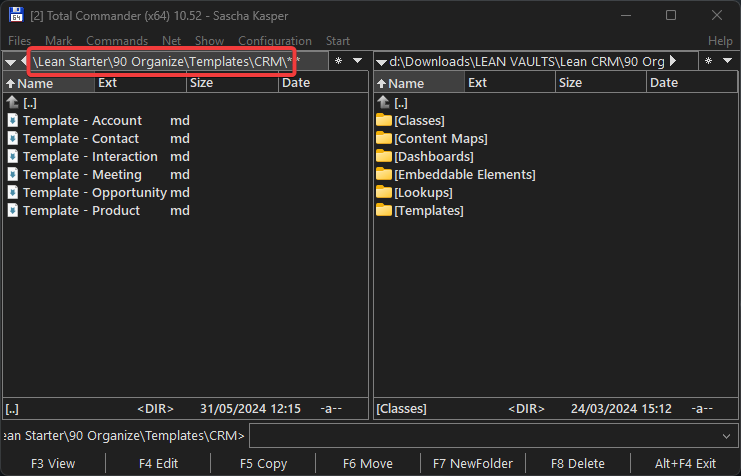Open the Mark menu

coord(59,41)
